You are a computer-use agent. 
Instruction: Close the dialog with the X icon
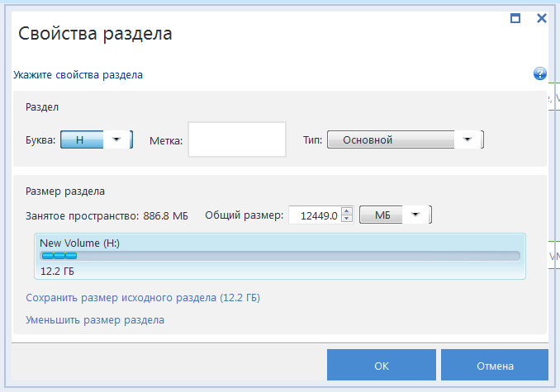coord(542,17)
